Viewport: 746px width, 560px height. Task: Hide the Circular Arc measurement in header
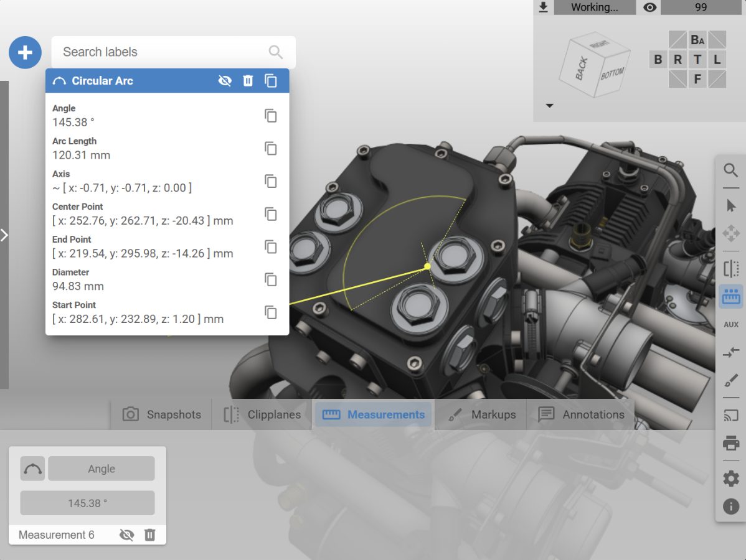coord(225,81)
